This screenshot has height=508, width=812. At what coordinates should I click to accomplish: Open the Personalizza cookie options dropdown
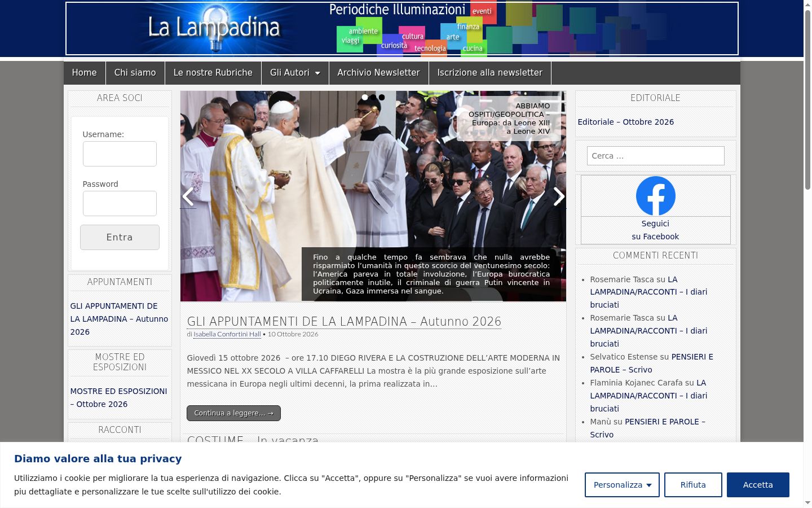pyautogui.click(x=622, y=485)
